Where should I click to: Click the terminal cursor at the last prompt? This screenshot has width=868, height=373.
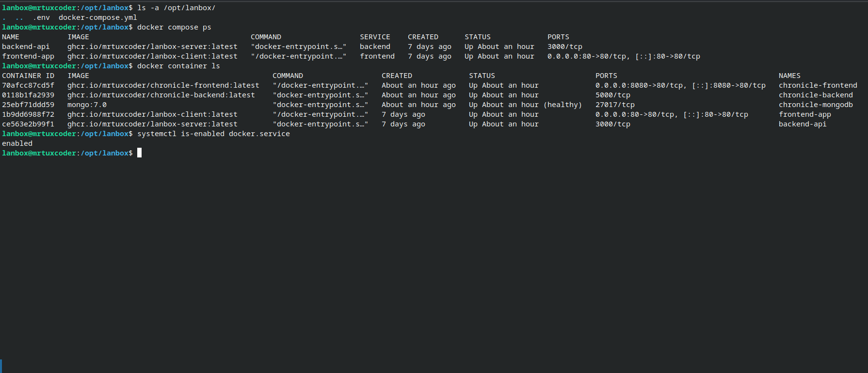point(139,153)
